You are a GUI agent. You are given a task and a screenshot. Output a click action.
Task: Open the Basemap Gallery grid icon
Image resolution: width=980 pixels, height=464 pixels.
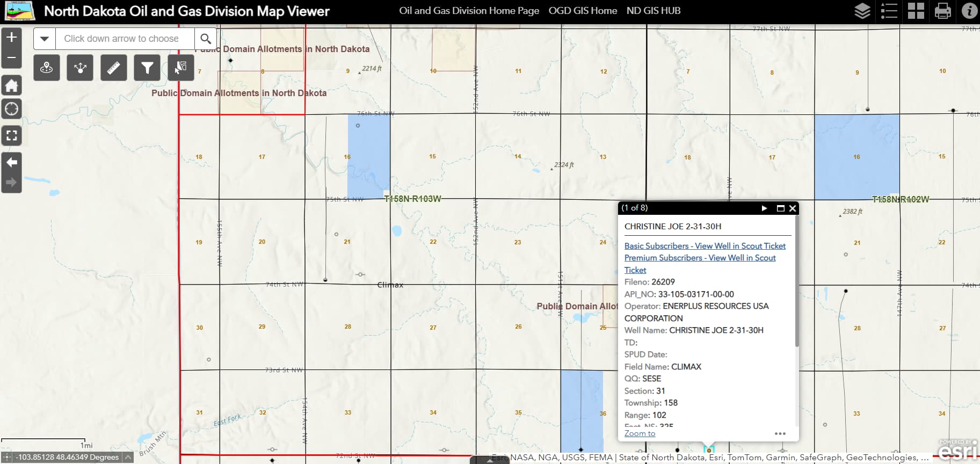(x=916, y=11)
